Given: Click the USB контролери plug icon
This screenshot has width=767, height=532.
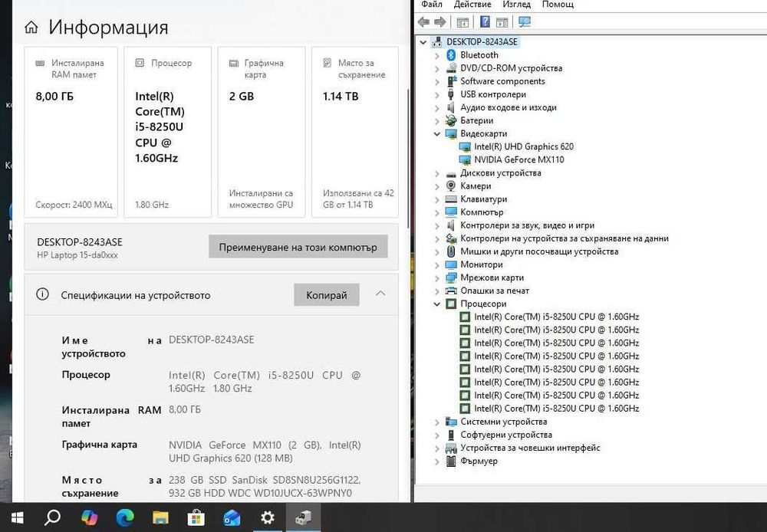Looking at the screenshot, I should pyautogui.click(x=451, y=94).
